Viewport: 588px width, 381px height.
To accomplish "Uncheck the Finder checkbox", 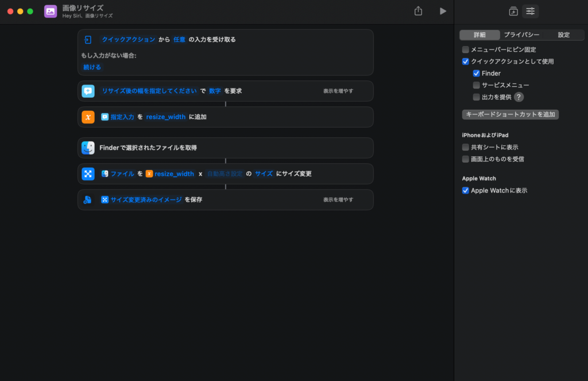I will [x=477, y=74].
